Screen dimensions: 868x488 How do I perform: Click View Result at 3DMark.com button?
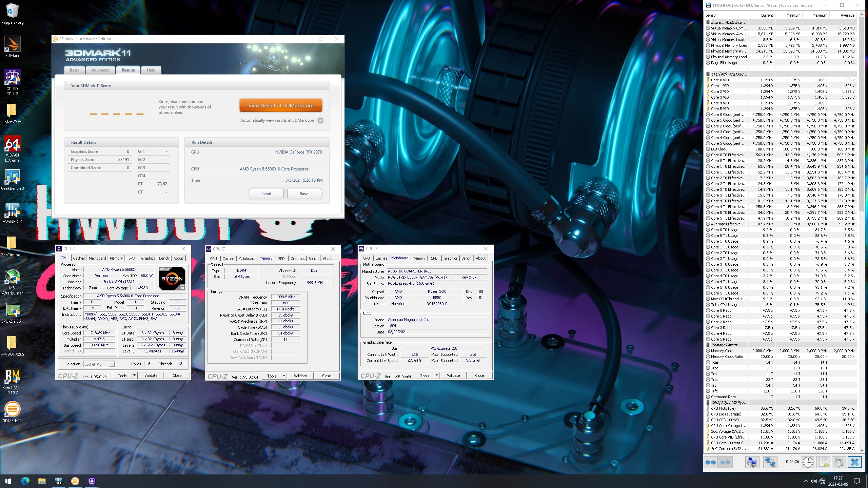pyautogui.click(x=281, y=105)
